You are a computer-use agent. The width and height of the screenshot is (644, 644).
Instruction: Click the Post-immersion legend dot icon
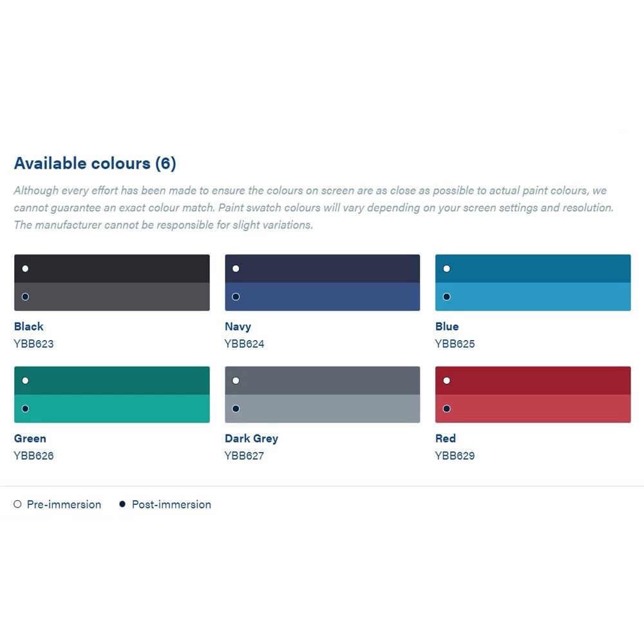(x=122, y=504)
